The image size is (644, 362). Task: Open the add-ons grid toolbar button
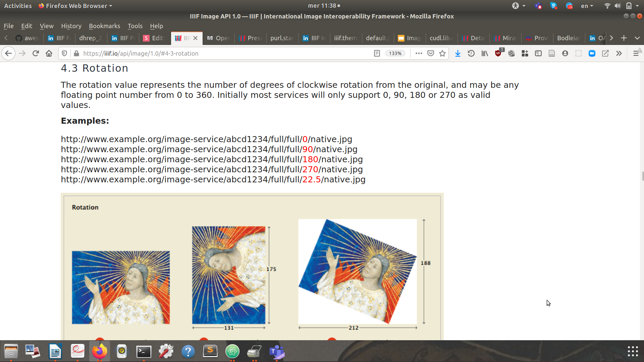coord(525,53)
